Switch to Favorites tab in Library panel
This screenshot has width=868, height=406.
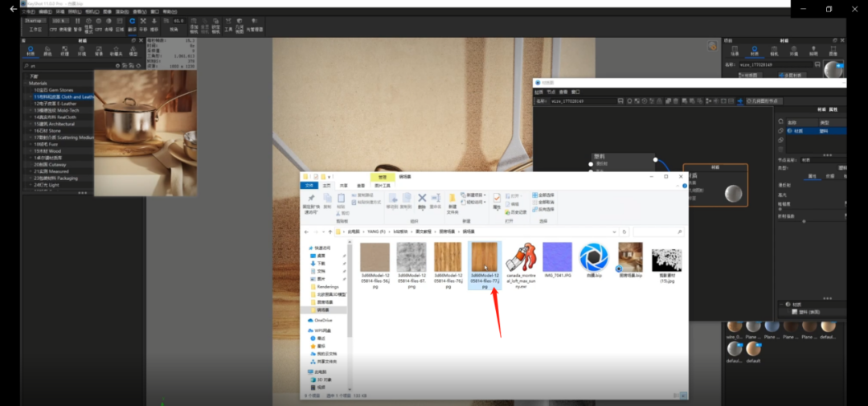coord(117,51)
